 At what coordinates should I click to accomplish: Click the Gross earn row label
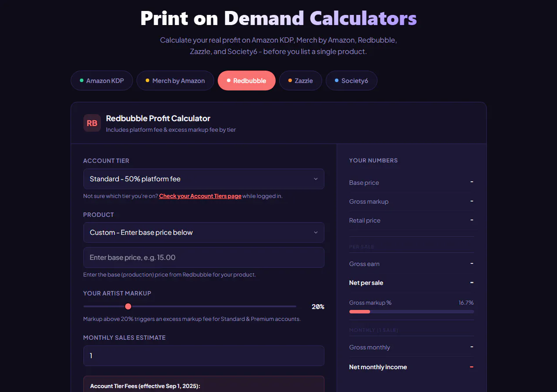(364, 264)
